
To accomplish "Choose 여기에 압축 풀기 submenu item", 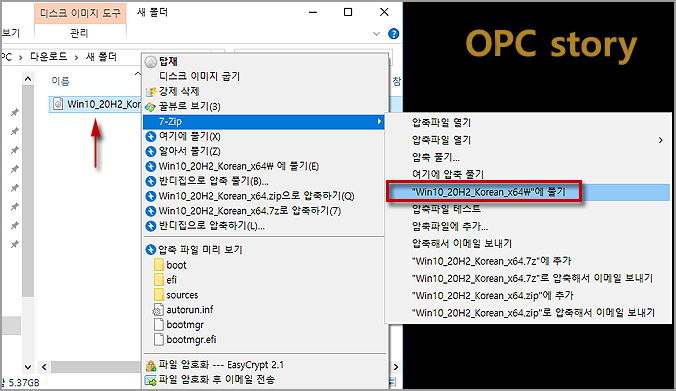I will point(448,174).
